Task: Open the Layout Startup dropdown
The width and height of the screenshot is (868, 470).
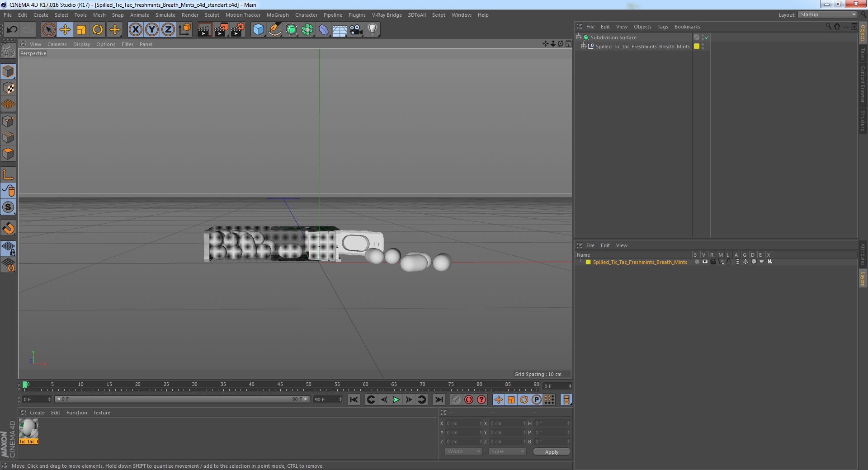Action: pos(827,14)
